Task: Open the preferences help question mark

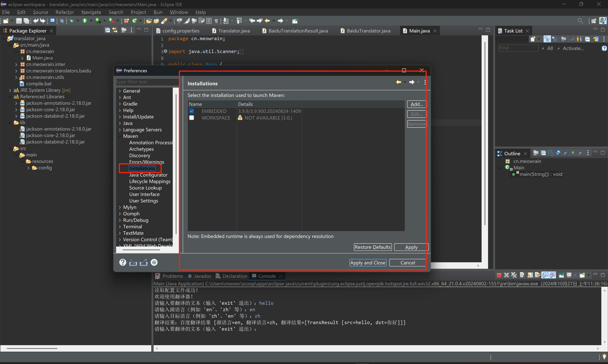Action: click(123, 262)
